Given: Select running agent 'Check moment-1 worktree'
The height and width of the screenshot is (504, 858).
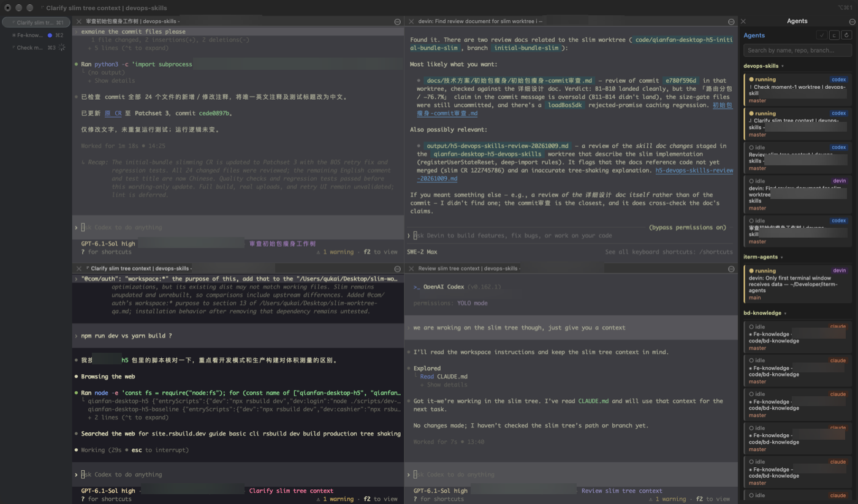Looking at the screenshot, I should pos(797,89).
